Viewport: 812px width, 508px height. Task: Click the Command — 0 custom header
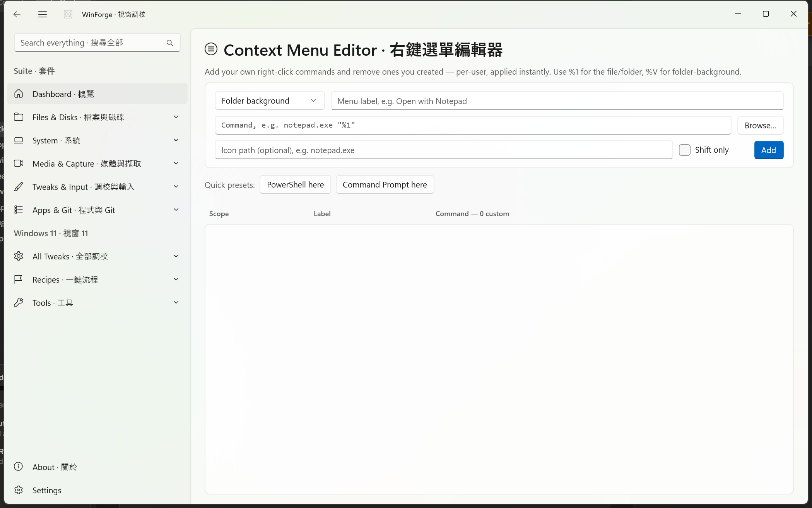[472, 214]
